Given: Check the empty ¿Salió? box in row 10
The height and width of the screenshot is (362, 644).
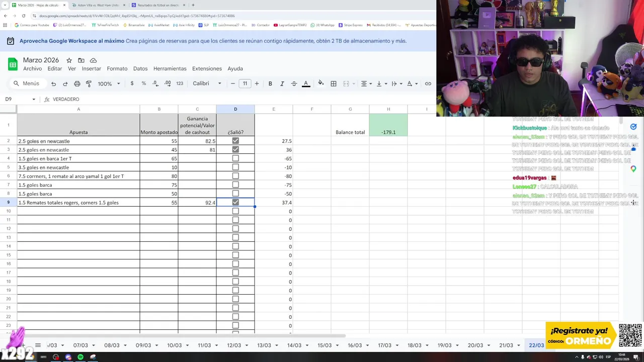Looking at the screenshot, I should (x=235, y=211).
